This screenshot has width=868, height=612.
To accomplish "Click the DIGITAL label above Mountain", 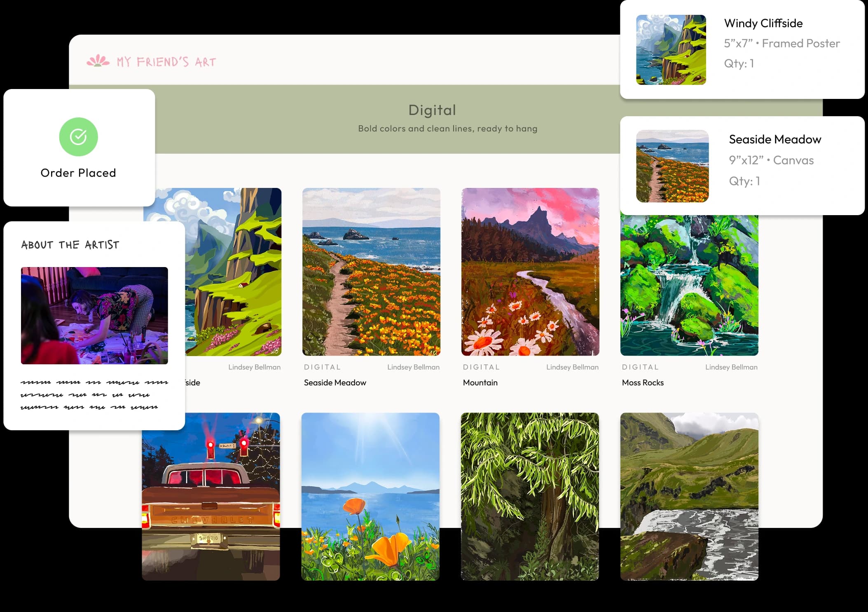I will pyautogui.click(x=481, y=367).
